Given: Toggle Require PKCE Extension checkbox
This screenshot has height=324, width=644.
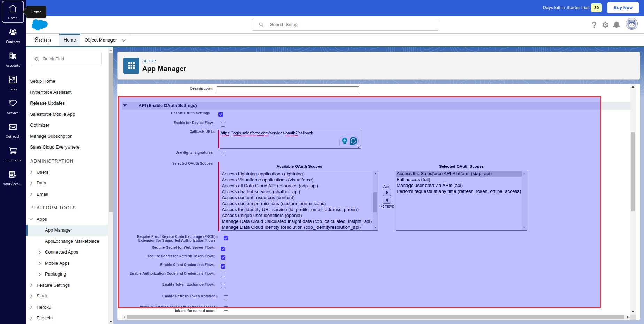Looking at the screenshot, I should tap(226, 238).
